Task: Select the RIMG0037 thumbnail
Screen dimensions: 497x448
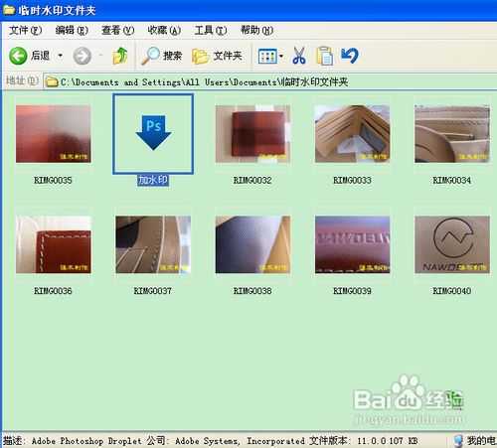Action: tap(153, 244)
